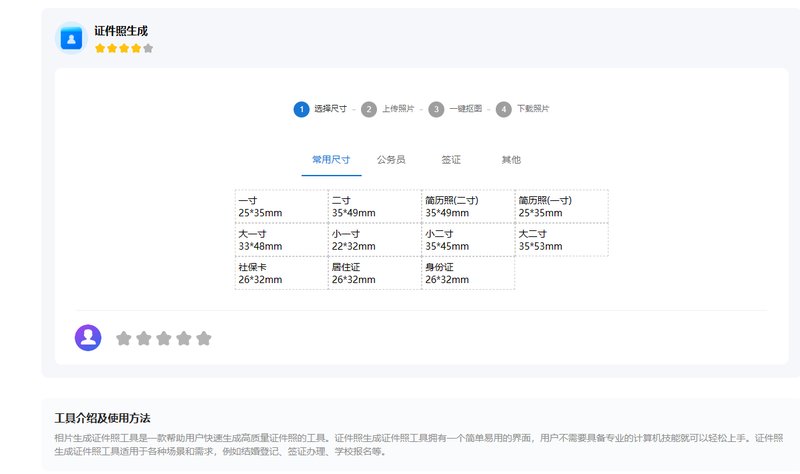Rate with the third gray star

(x=164, y=339)
